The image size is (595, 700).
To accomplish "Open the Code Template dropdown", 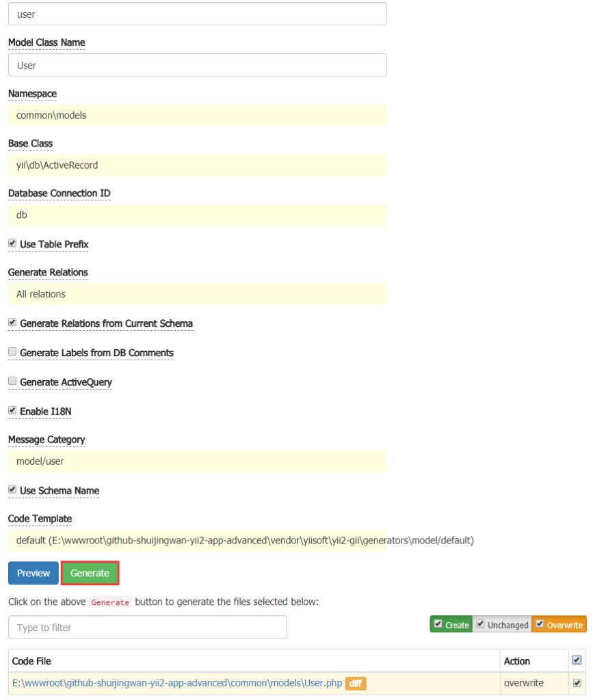I will pyautogui.click(x=197, y=540).
